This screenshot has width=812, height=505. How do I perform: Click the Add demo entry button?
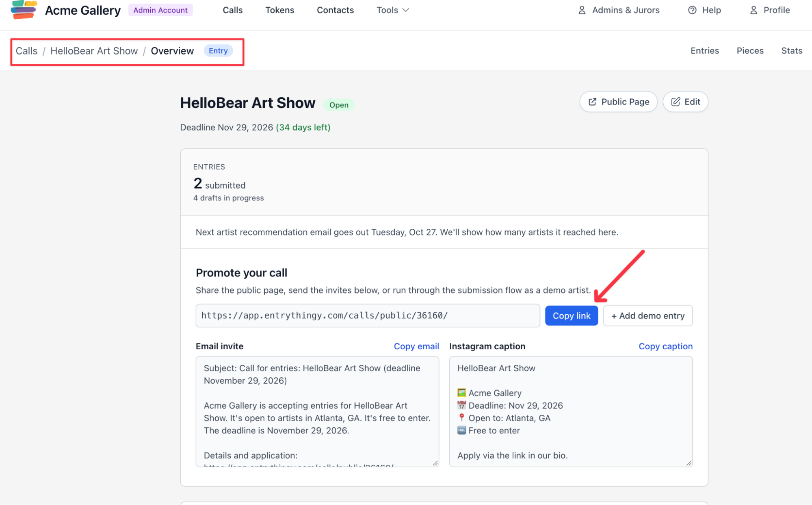647,316
